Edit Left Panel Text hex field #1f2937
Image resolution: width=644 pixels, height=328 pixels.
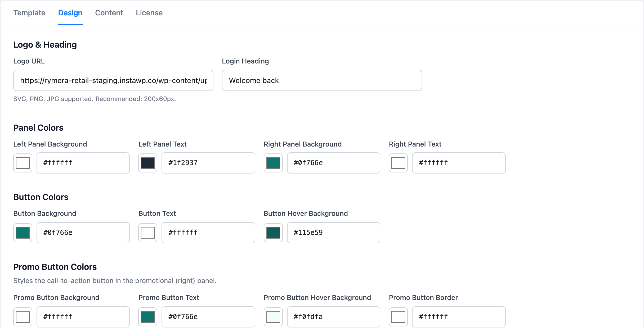click(208, 163)
